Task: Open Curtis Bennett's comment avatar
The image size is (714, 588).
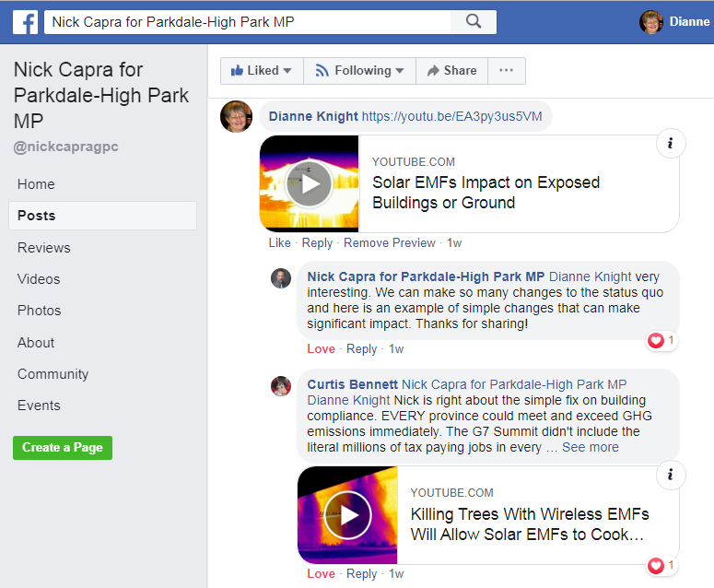Action: [281, 386]
